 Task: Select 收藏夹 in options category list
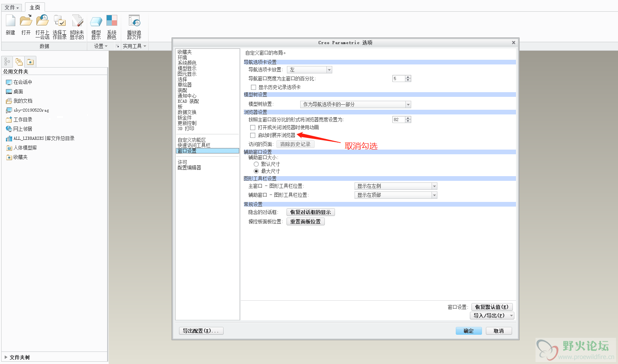[185, 52]
